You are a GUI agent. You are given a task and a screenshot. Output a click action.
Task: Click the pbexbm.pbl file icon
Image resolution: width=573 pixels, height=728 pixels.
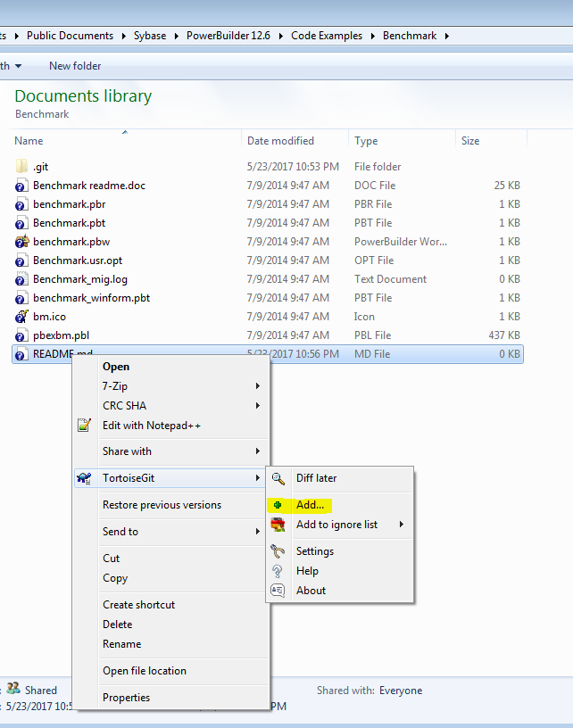coord(21,335)
